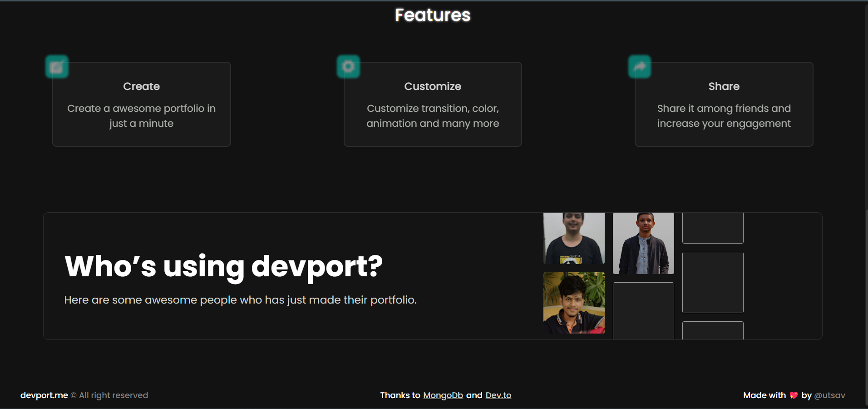
Task: Click the curved share arrow in the right card
Action: [x=639, y=66]
